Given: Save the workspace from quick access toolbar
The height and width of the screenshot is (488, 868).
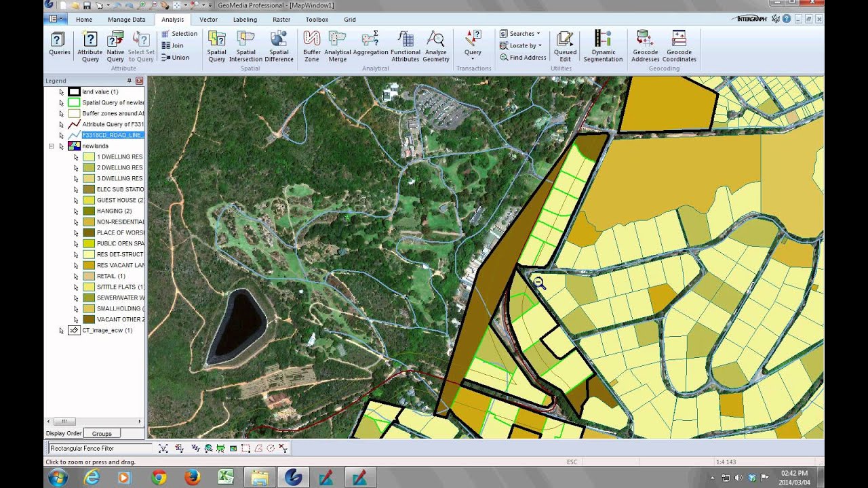Looking at the screenshot, I should (86, 5).
